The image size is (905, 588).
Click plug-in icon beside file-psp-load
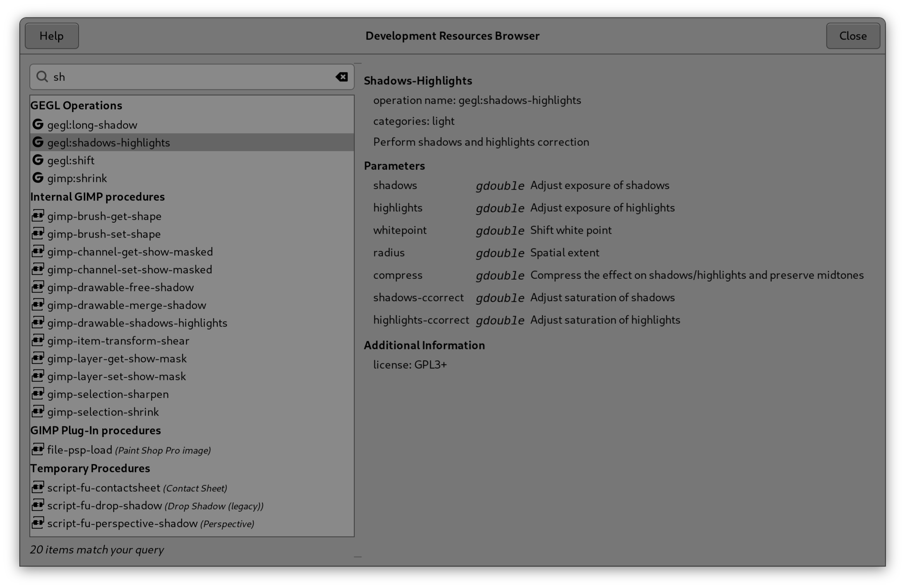pyautogui.click(x=38, y=450)
